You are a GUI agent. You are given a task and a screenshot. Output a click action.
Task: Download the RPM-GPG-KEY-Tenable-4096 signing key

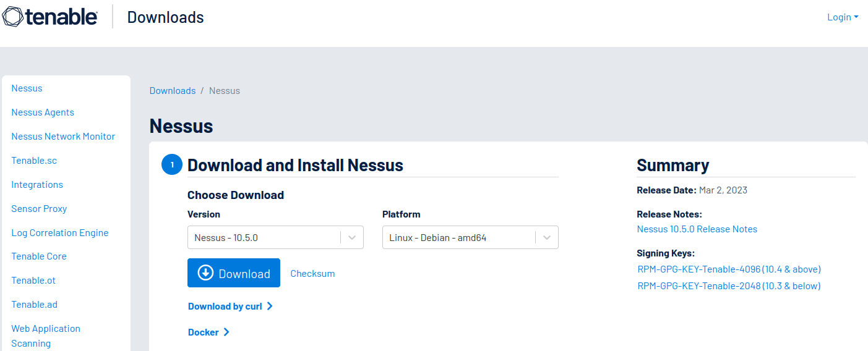coord(729,269)
